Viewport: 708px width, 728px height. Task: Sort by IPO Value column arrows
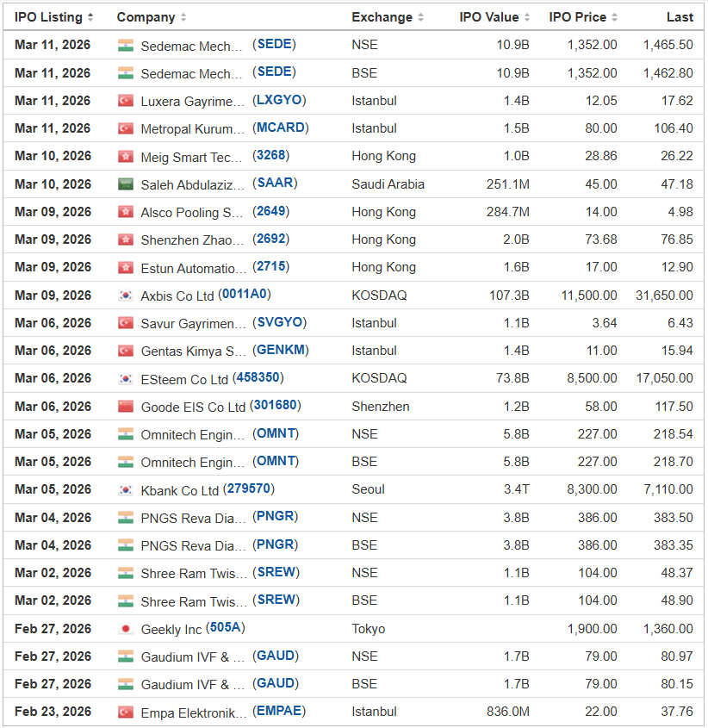pos(527,17)
